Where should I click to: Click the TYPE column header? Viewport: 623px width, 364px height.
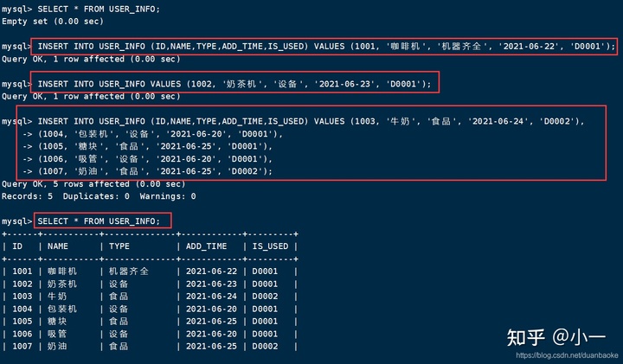[x=119, y=246]
